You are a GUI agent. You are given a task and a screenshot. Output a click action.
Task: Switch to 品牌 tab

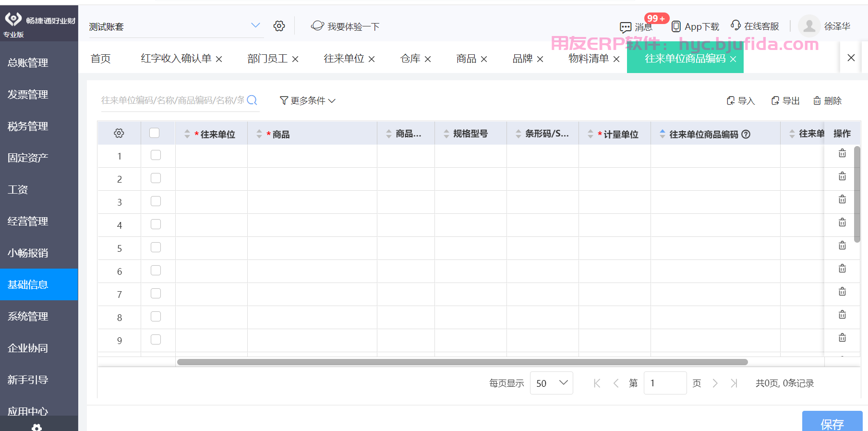coord(522,59)
